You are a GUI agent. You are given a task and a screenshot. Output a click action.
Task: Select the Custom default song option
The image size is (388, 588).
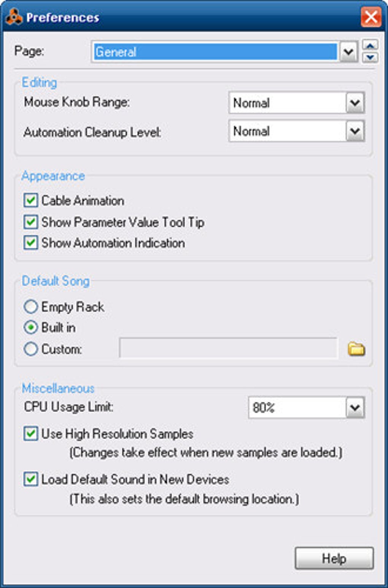click(x=31, y=349)
